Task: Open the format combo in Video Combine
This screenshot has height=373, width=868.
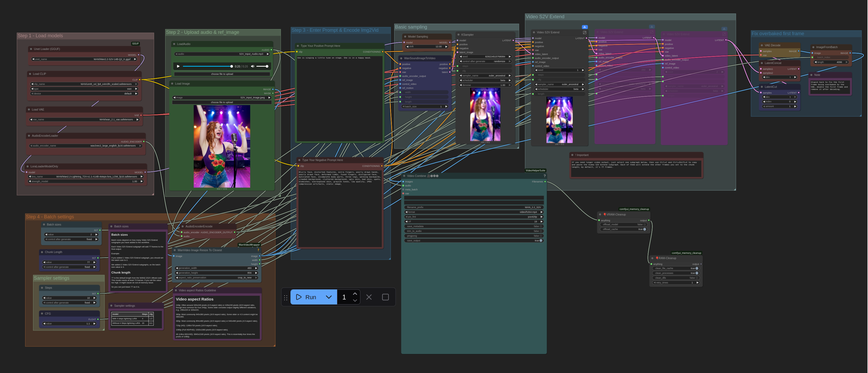Action: (x=474, y=212)
